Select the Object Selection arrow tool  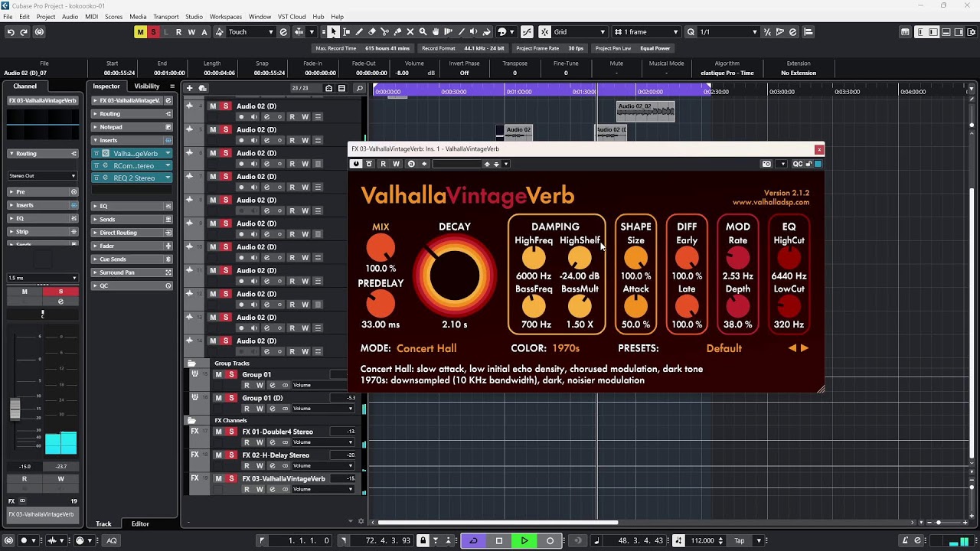(333, 32)
